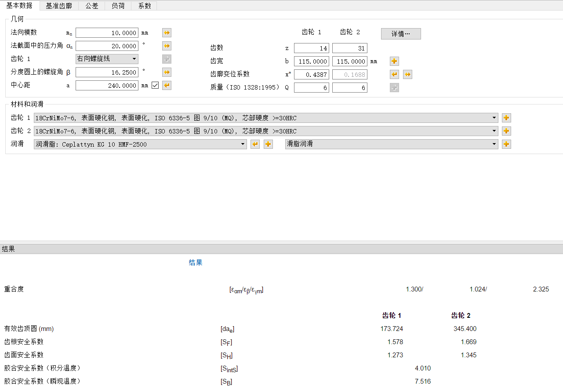Screen dimensions: 563x392
Task: Click the 齿面安全系数 value 1.345
Action: pyautogui.click(x=469, y=355)
